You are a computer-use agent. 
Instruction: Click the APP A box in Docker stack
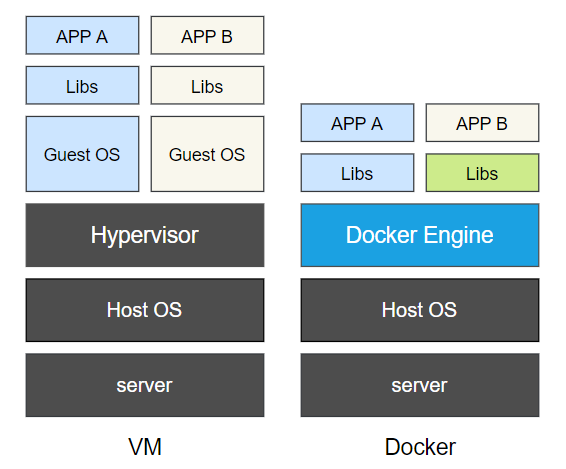click(357, 123)
